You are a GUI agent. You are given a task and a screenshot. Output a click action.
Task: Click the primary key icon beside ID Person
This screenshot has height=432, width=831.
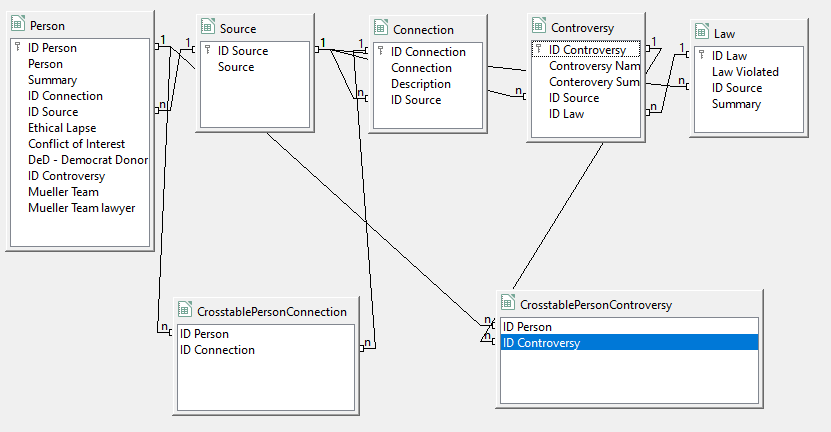(x=18, y=47)
